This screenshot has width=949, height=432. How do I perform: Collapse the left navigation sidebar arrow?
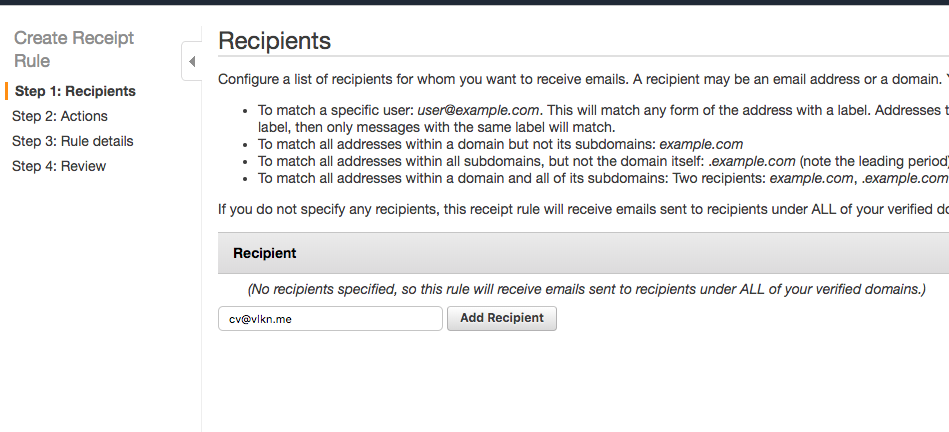[x=191, y=62]
